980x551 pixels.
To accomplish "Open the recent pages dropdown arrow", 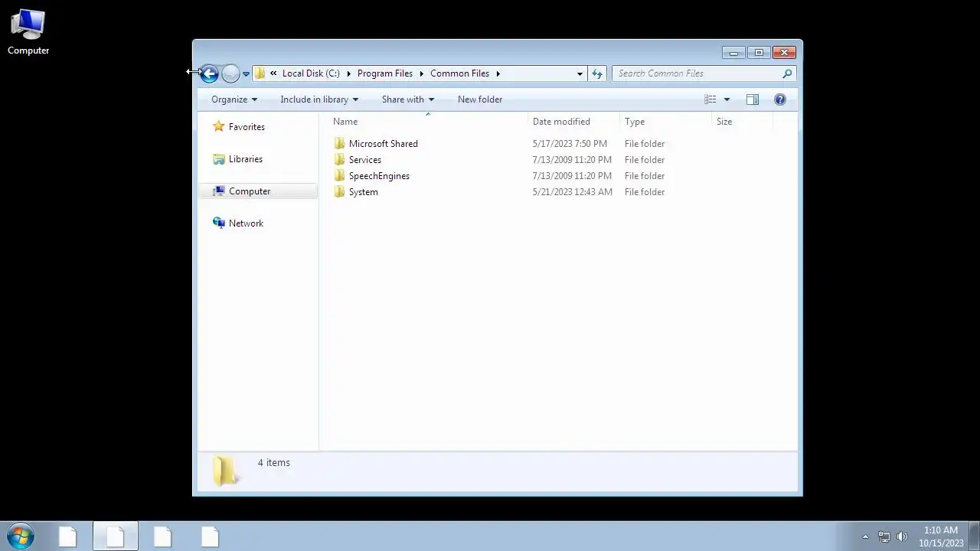I will tap(246, 74).
